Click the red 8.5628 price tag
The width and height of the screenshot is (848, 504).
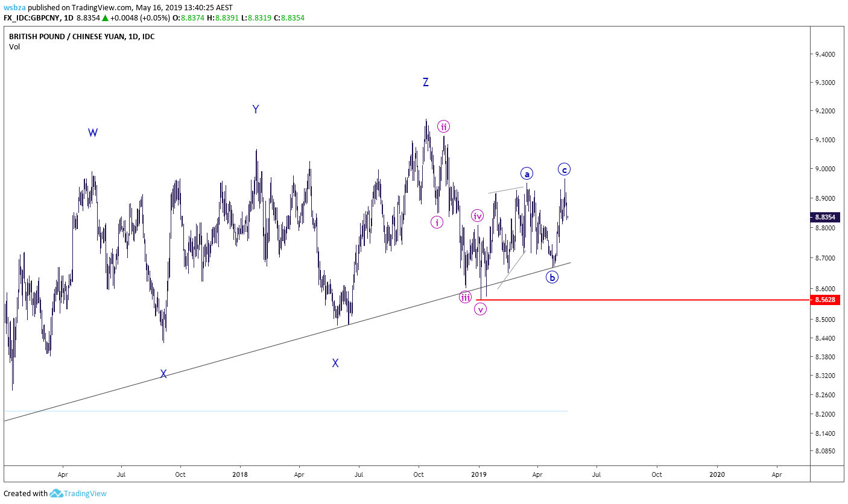click(824, 300)
